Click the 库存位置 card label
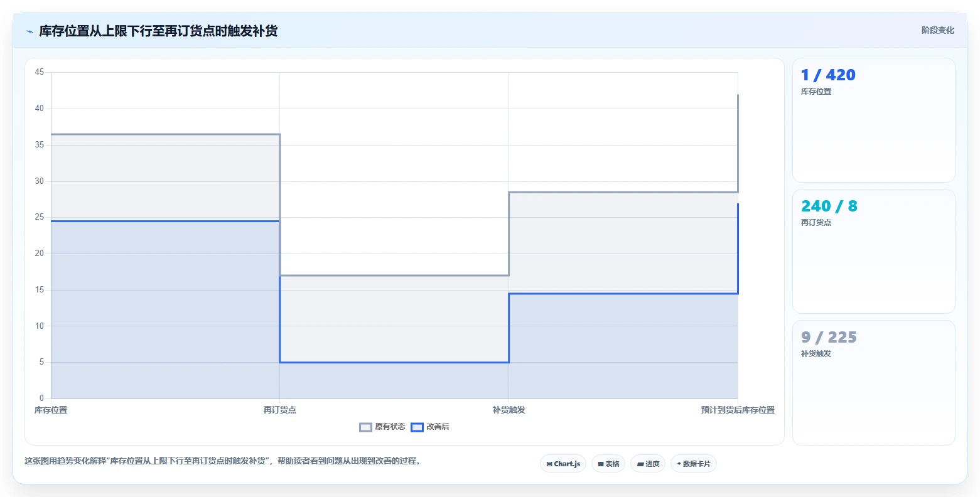This screenshot has height=497, width=980. (x=816, y=92)
